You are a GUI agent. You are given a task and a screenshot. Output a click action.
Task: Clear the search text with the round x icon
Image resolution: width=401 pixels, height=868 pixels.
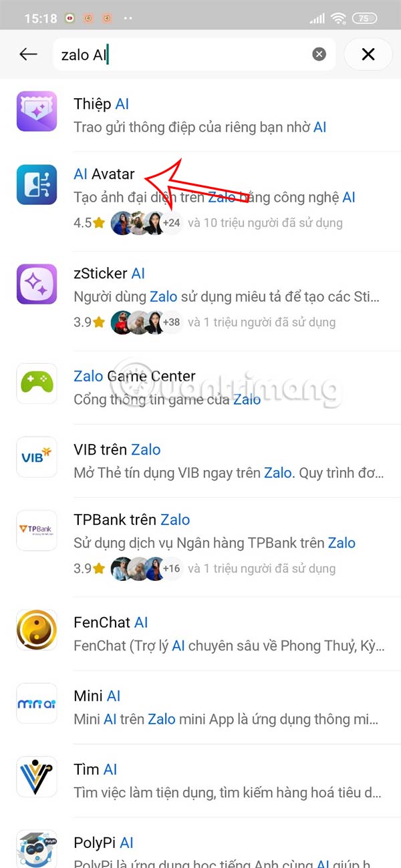click(x=319, y=55)
